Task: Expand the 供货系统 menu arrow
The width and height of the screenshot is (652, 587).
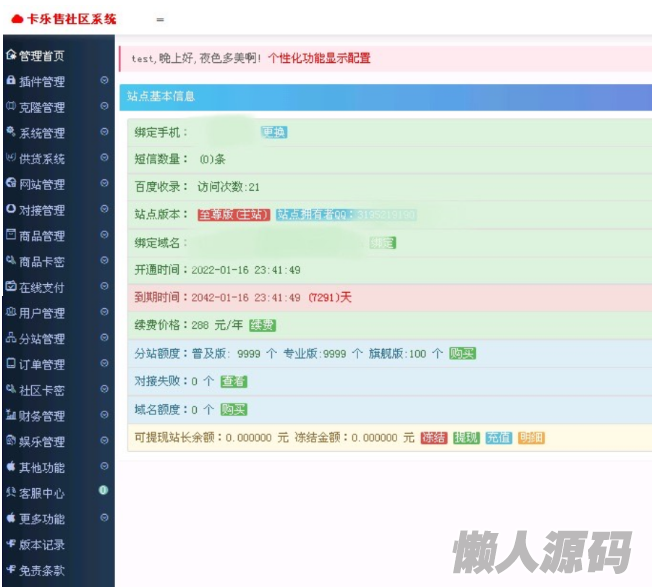Action: point(104,157)
